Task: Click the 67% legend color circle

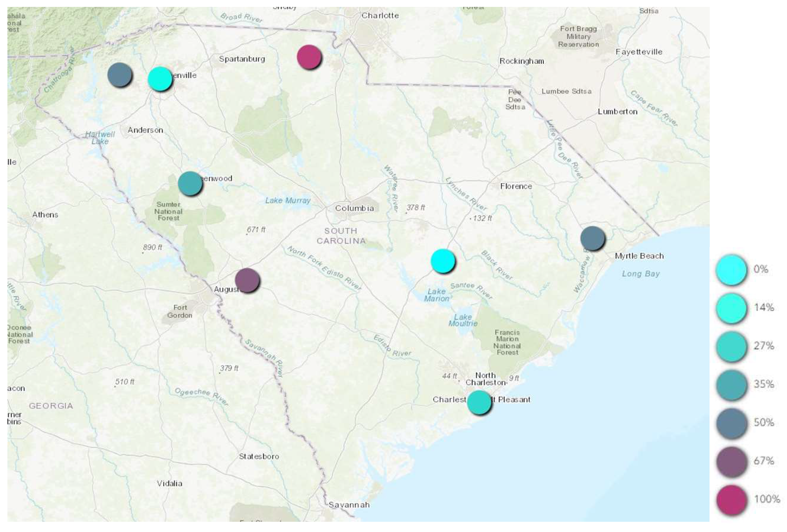Action: tap(731, 461)
